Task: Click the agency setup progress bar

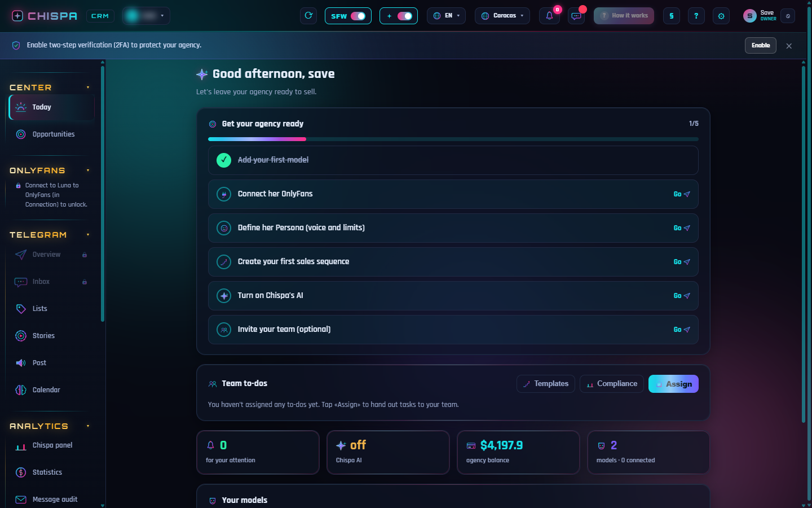Action: tap(453, 139)
